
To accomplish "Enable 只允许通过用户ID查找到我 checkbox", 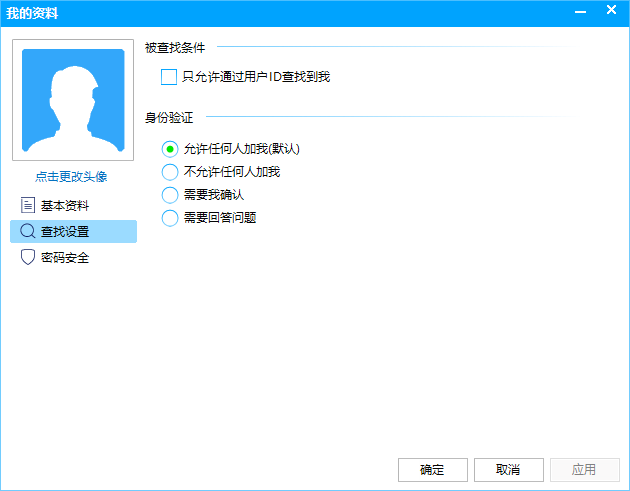I will coord(169,77).
